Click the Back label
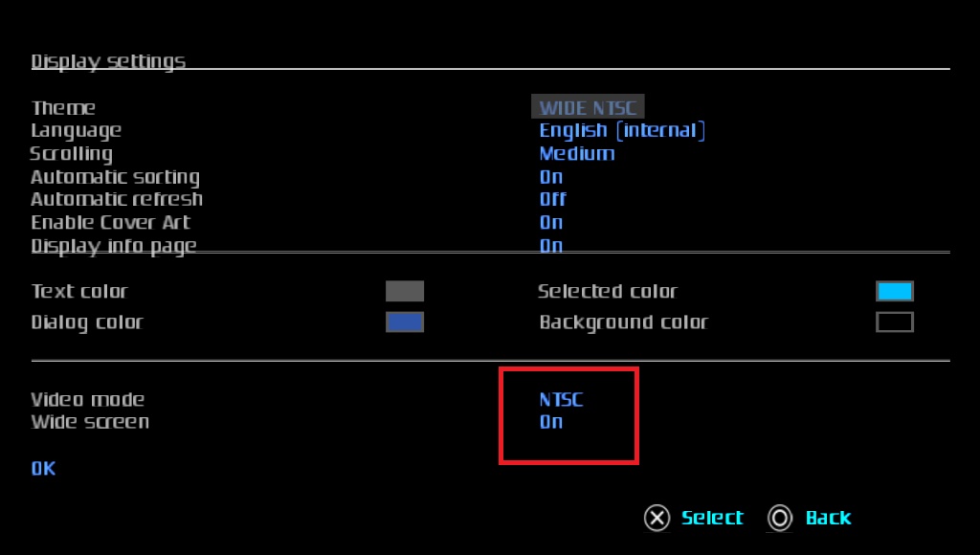 pyautogui.click(x=828, y=518)
